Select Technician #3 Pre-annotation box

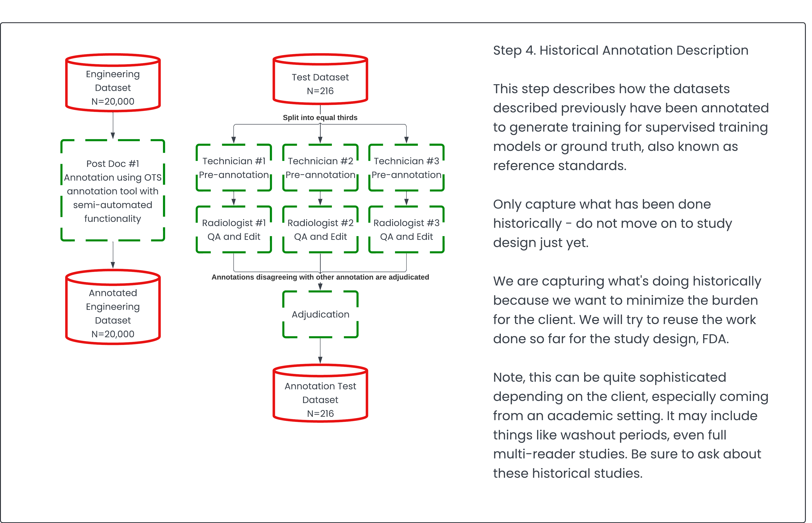pos(406,168)
